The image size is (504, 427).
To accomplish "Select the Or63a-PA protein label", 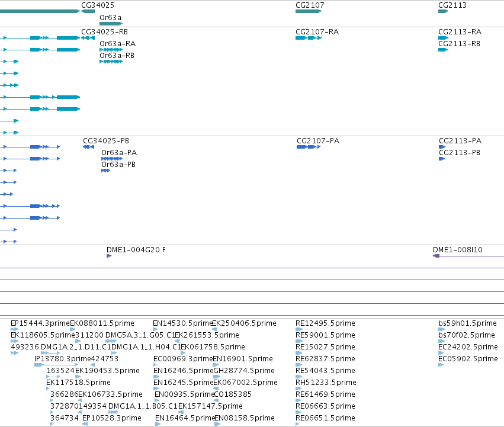I will [x=119, y=153].
